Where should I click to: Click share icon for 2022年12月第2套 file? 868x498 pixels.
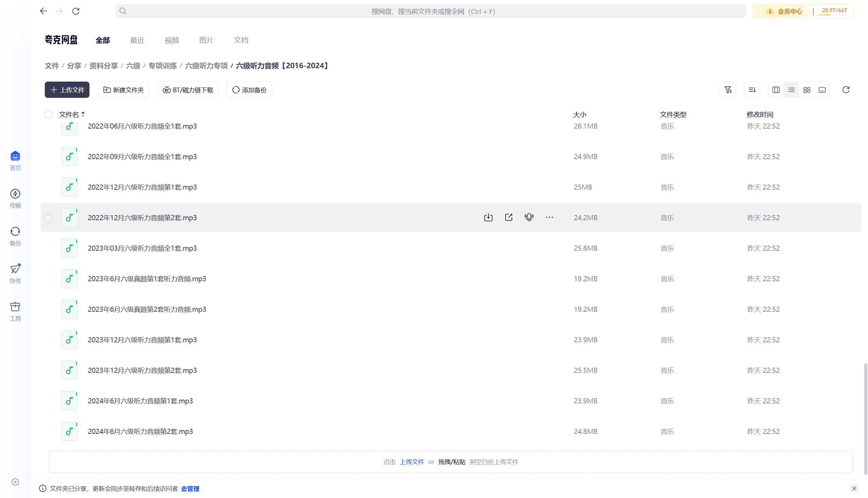[x=509, y=217]
